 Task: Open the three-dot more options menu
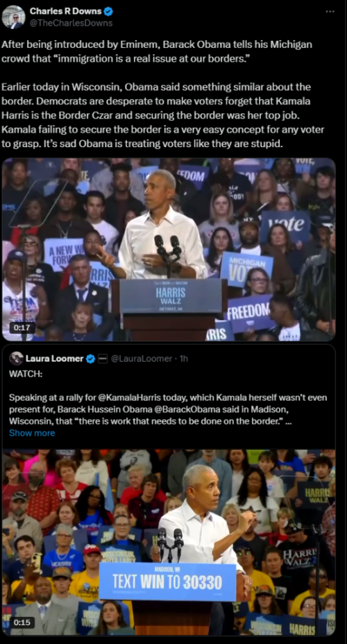click(330, 12)
